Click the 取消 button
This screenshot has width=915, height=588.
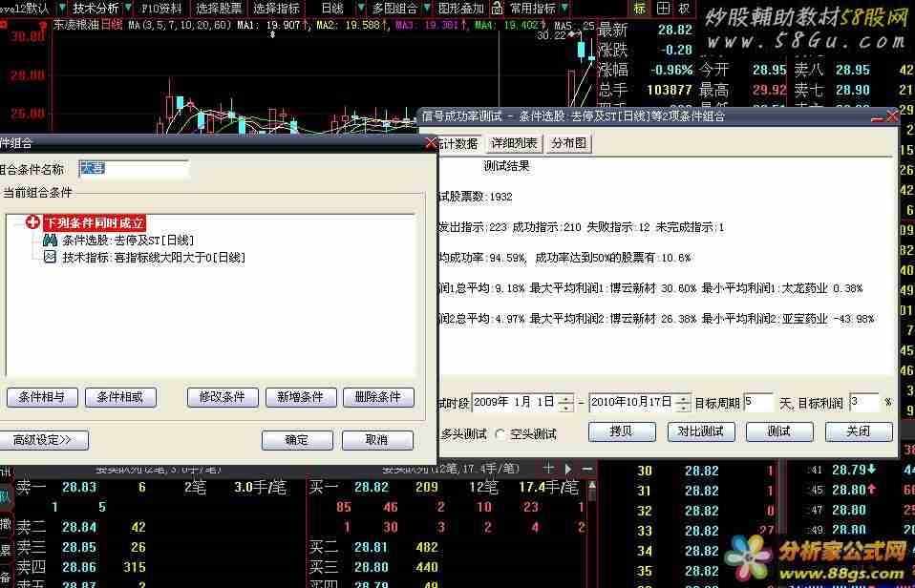(377, 440)
